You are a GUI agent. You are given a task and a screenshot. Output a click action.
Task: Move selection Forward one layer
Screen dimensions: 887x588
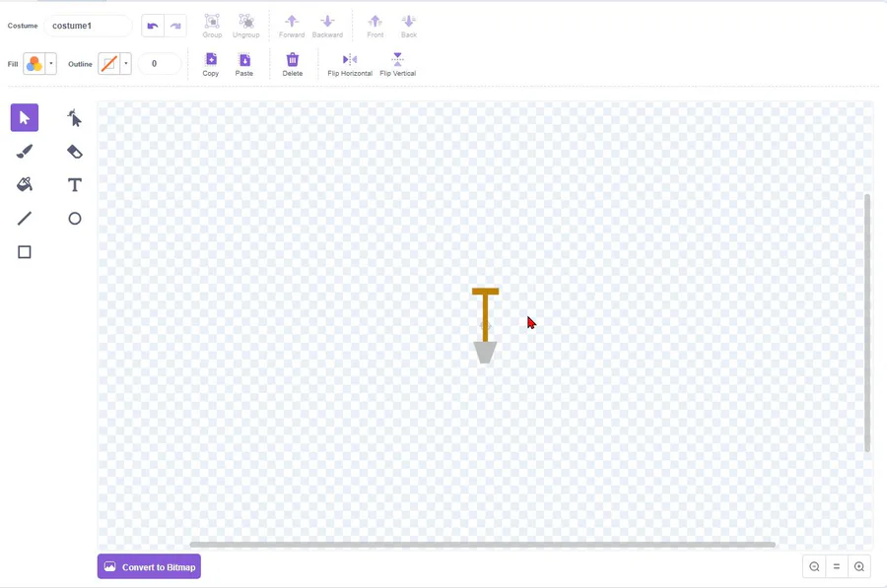coord(292,26)
